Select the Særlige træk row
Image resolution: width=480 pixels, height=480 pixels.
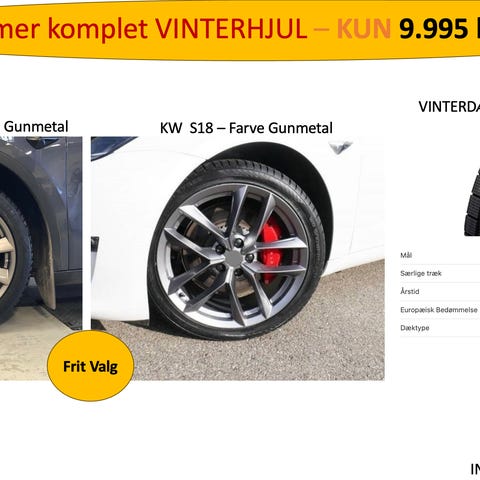click(440, 274)
